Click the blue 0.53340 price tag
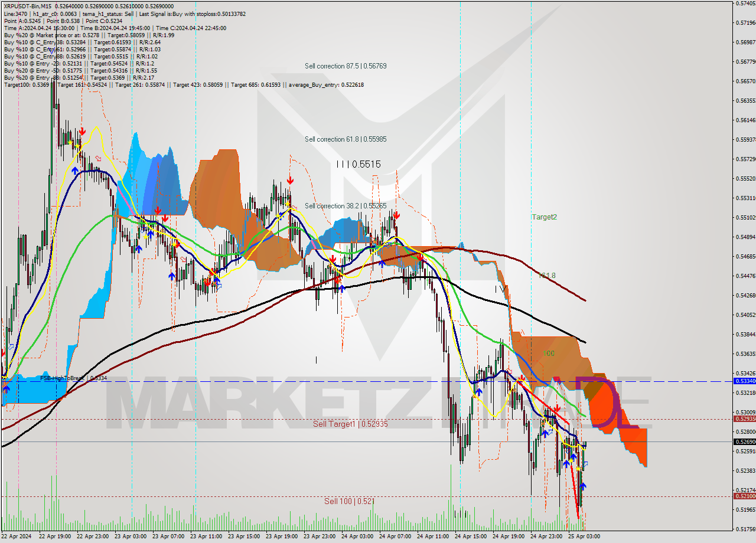This screenshot has width=756, height=543. (744, 381)
